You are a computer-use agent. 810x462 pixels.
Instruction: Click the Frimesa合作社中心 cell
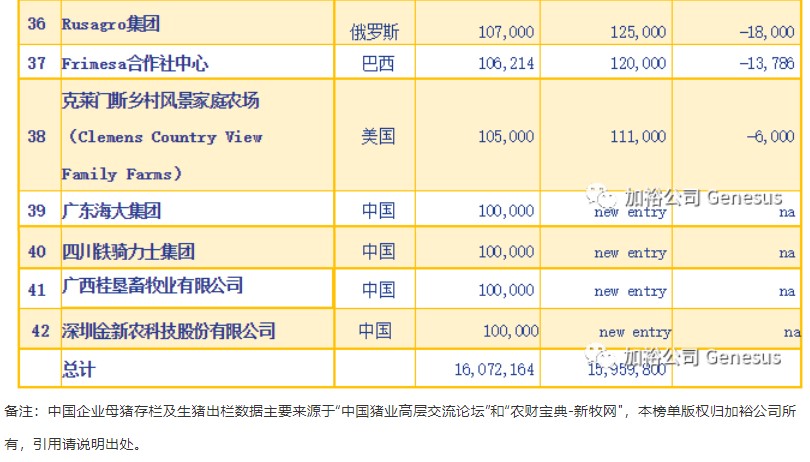pos(135,63)
